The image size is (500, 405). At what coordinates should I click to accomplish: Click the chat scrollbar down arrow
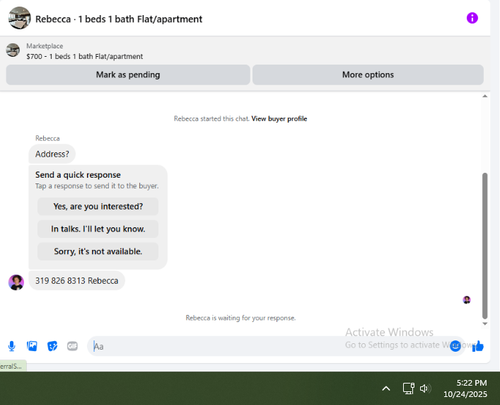coord(485,324)
